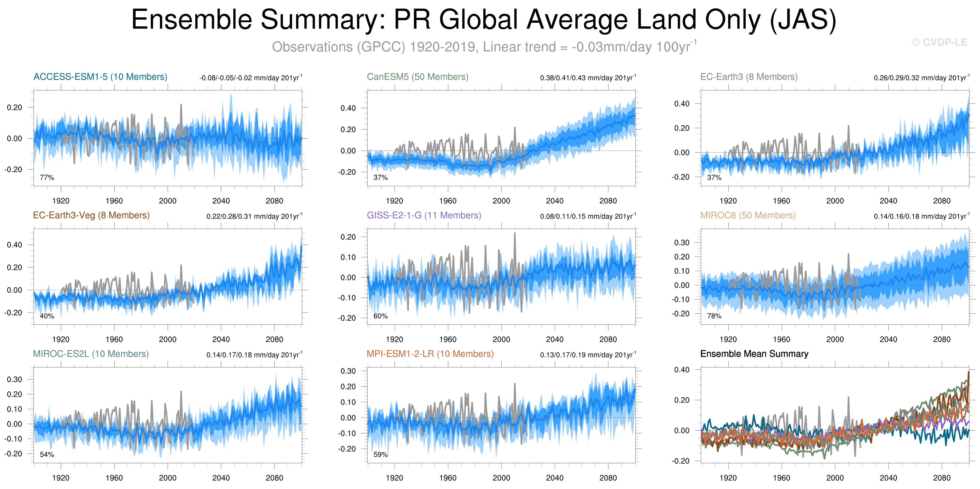The width and height of the screenshot is (980, 489).
Task: Click the 40% label in EC-Earth3-Veg plot
Action: coord(47,316)
